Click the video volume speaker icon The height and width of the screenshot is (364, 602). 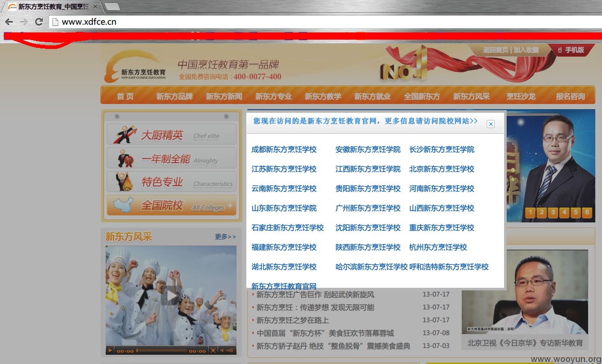tap(222, 350)
